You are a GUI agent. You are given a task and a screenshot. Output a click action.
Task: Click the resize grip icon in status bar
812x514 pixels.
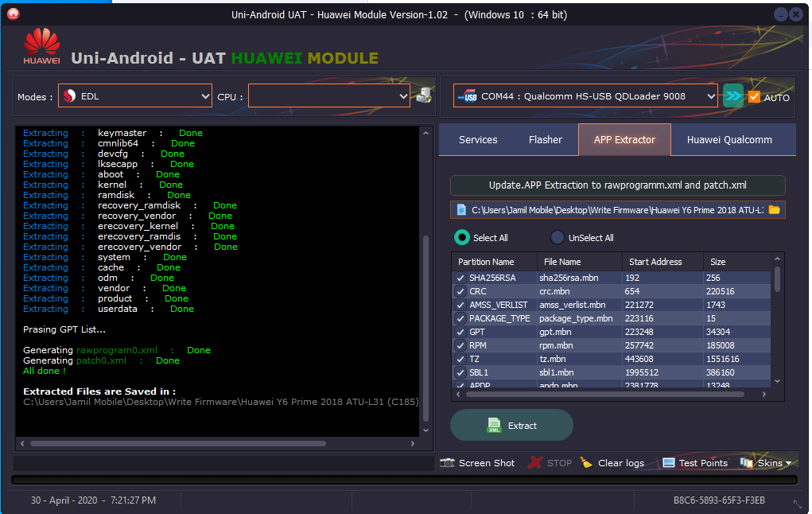[798, 504]
